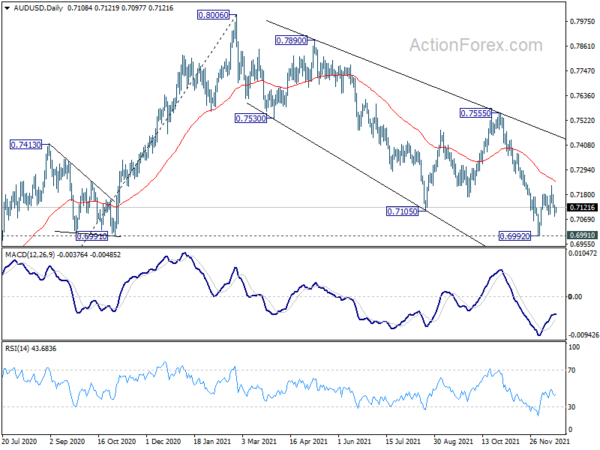Screen dimensions: 600x450
Task: Select the 13 Oct 2021 date marker
Action: pyautogui.click(x=500, y=441)
